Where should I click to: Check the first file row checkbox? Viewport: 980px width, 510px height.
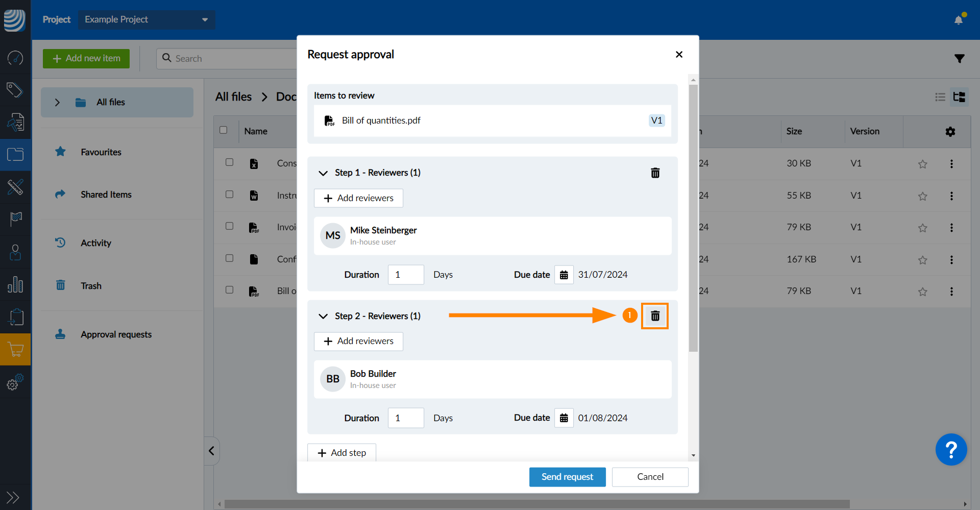[x=230, y=162]
